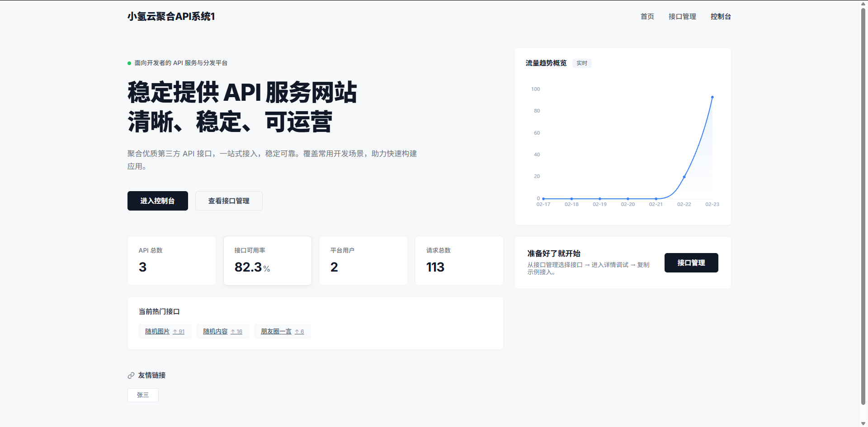Screen dimensions: 868x427
Task: Click 查看接口管理
Action: [x=229, y=201]
